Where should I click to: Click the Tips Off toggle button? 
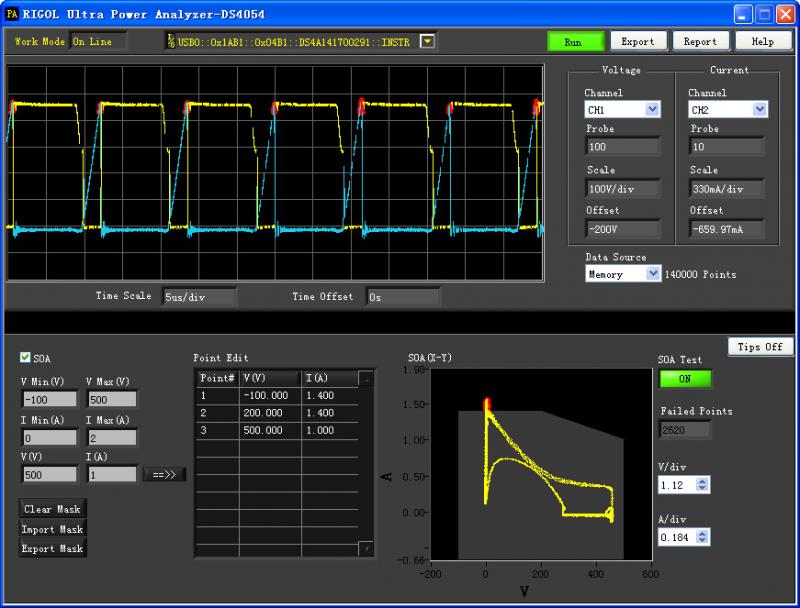tap(760, 346)
